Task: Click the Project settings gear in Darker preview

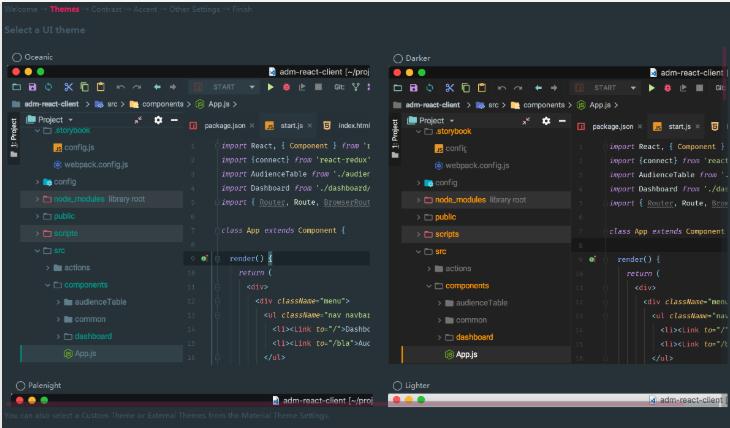Action: click(x=546, y=121)
